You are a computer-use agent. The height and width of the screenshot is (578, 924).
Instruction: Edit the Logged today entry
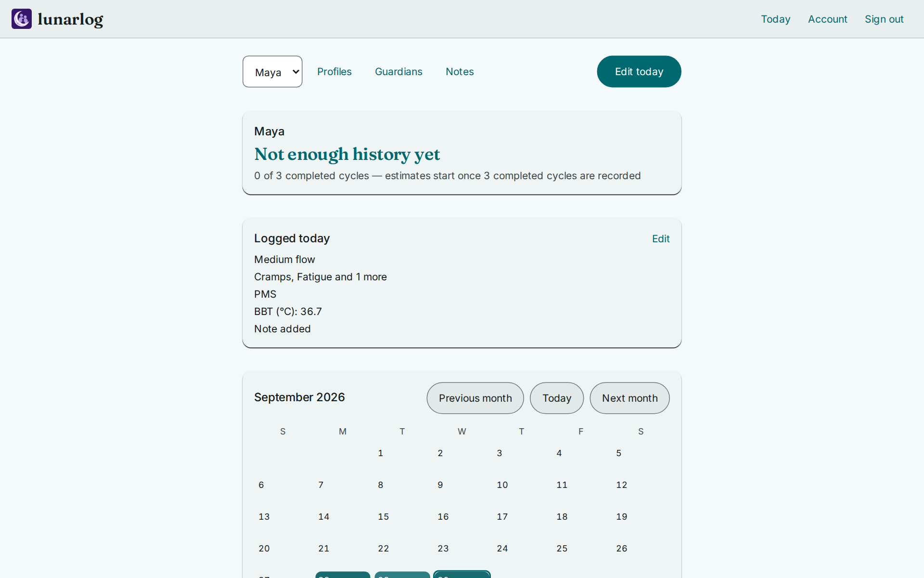coord(661,239)
